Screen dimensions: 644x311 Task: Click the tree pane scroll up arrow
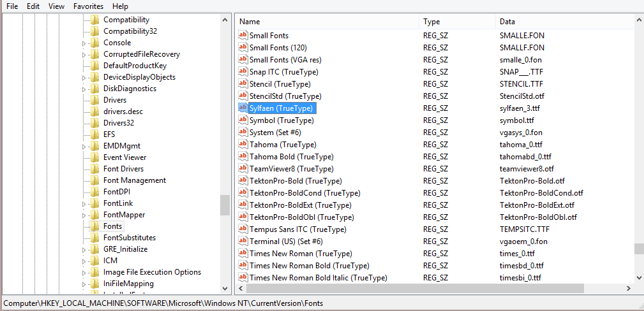225,20
